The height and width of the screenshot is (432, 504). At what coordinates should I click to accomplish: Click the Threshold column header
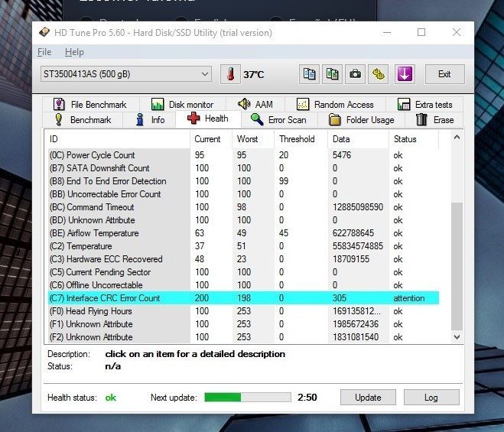[x=301, y=139]
